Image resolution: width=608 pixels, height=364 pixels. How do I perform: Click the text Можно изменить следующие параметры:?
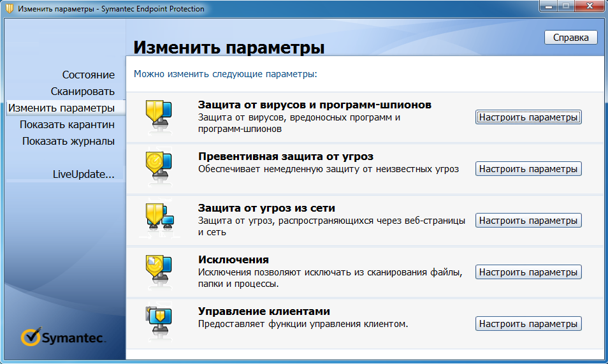click(225, 74)
